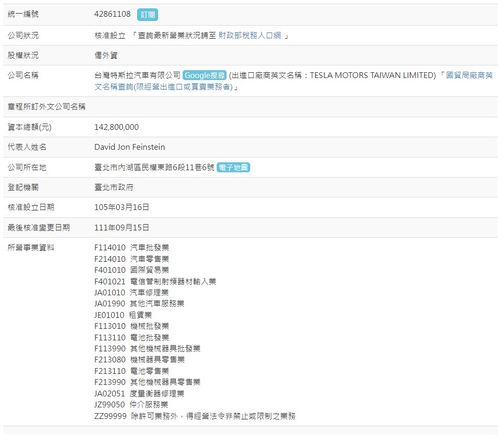
Task: Click the 訂閱 subscribe button
Action: tap(147, 15)
